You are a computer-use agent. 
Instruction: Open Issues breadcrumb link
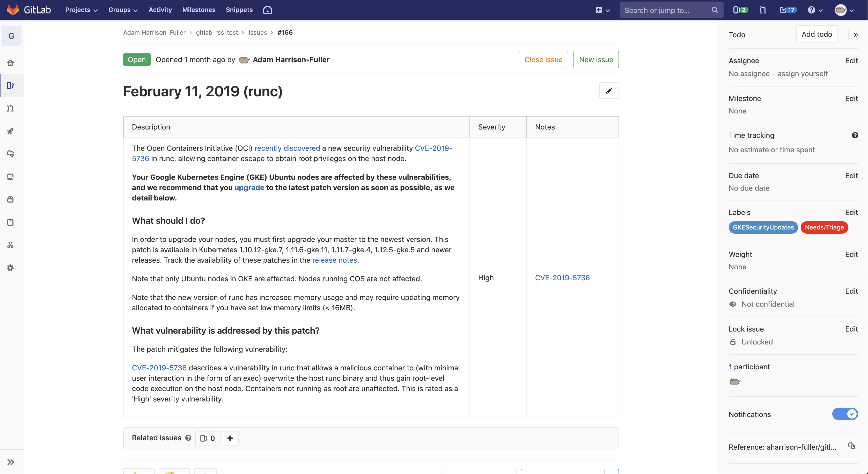(258, 32)
